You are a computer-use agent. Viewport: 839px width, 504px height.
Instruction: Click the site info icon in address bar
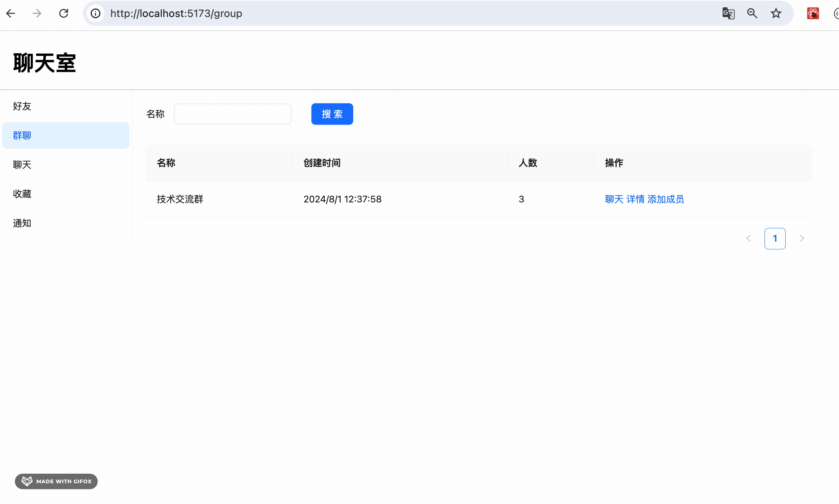pos(96,14)
